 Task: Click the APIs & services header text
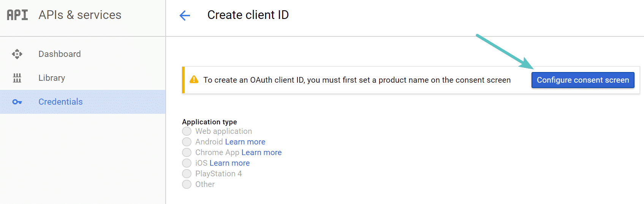[80, 15]
